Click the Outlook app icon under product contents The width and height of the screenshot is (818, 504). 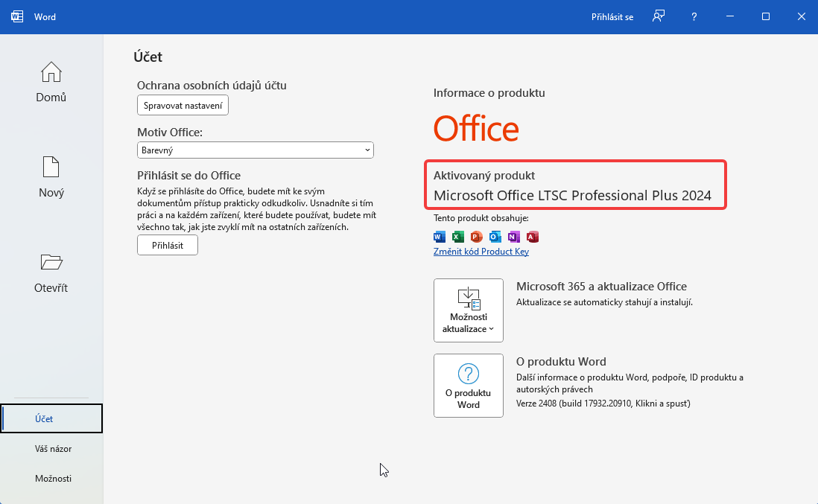495,237
